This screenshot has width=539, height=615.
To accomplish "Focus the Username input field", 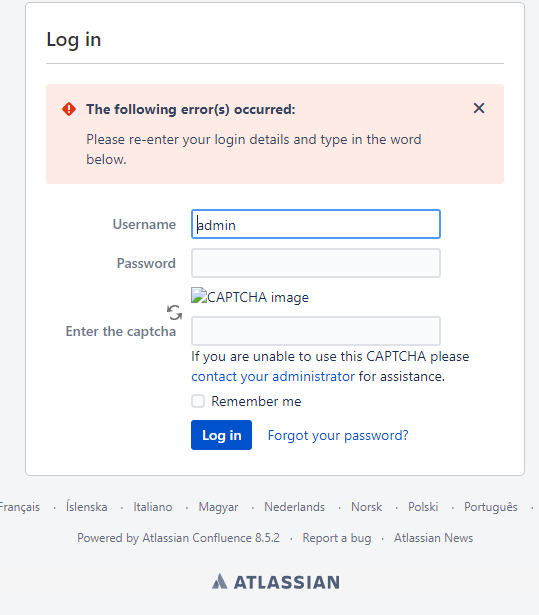I will click(x=316, y=224).
